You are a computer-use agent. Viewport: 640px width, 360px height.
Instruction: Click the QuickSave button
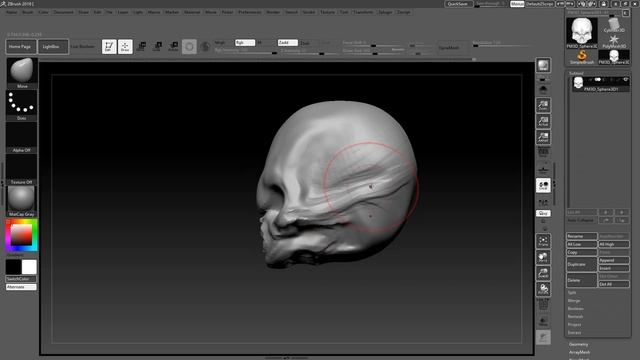pos(458,4)
